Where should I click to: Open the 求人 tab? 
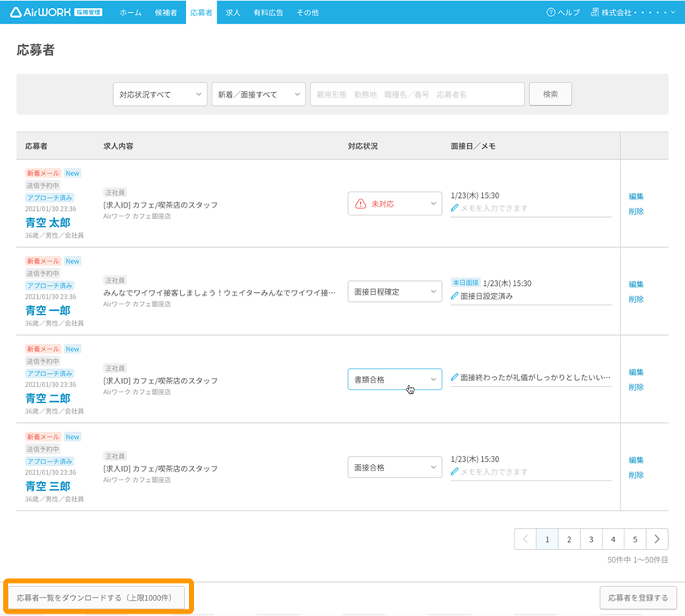(x=233, y=13)
